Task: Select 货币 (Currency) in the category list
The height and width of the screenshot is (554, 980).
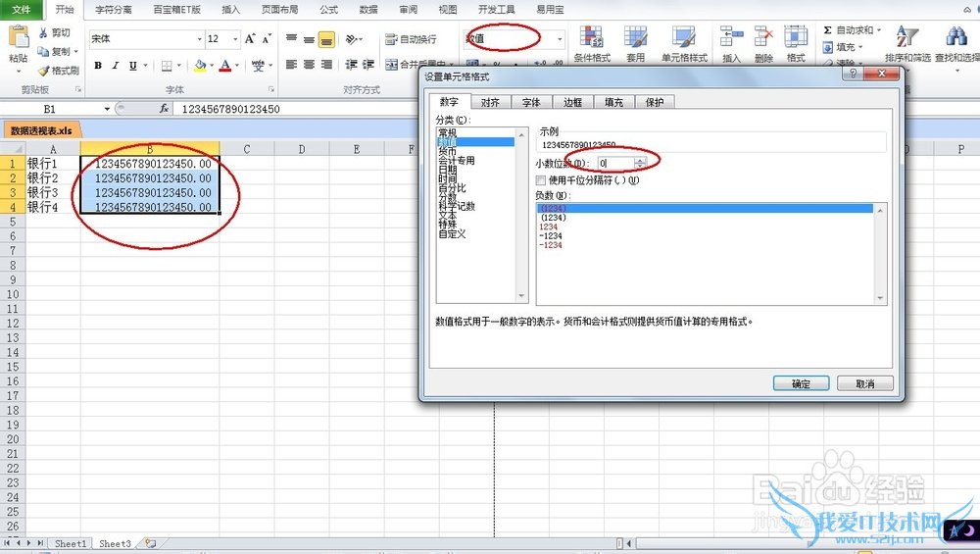Action: [x=447, y=151]
